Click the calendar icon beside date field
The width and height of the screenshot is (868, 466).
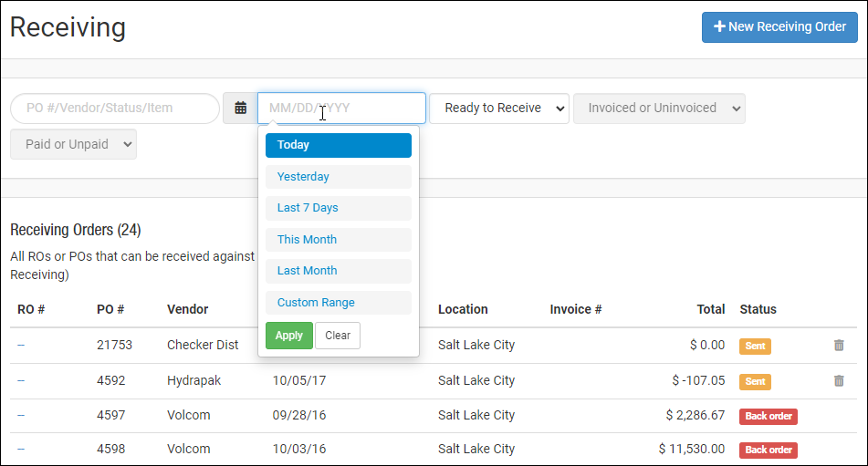point(240,108)
